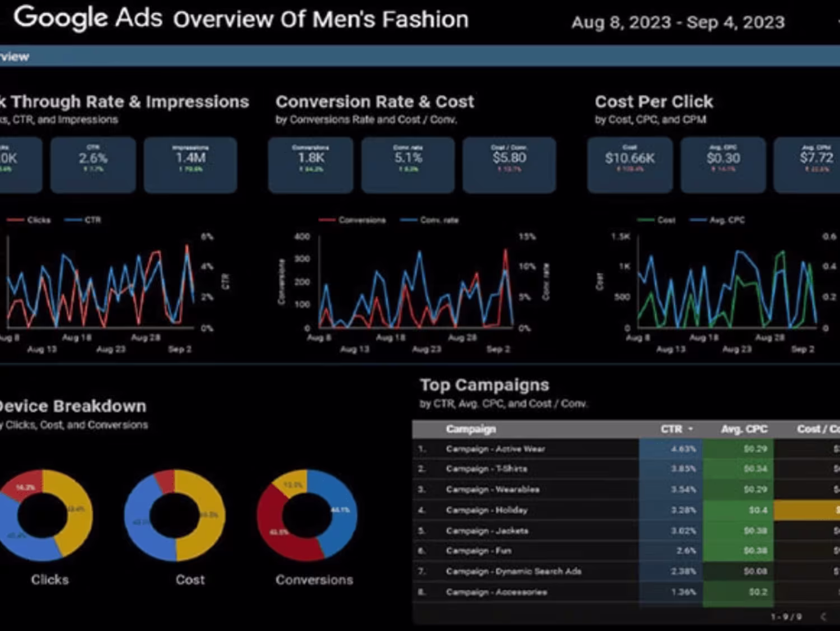Select the Campaign - Dynamic Search Ads row
Viewport: 840px width, 631px height.
(x=626, y=571)
